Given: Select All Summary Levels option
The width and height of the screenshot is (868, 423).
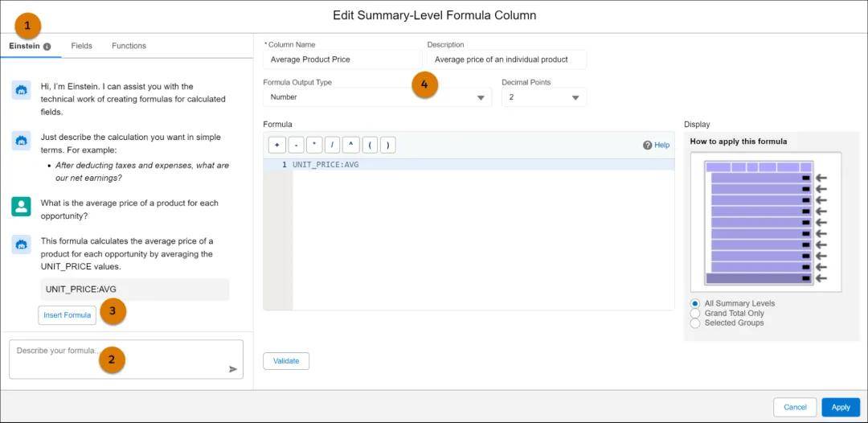Looking at the screenshot, I should point(695,303).
